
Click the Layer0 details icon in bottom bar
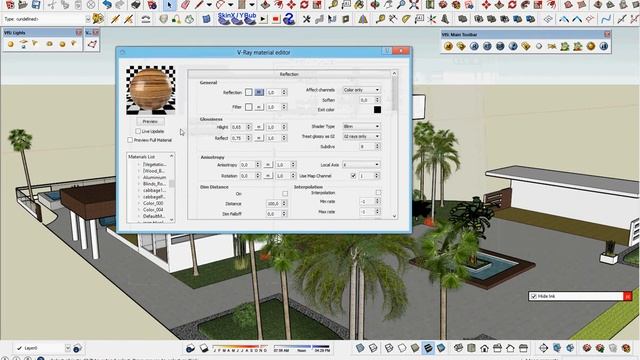[x=77, y=348]
